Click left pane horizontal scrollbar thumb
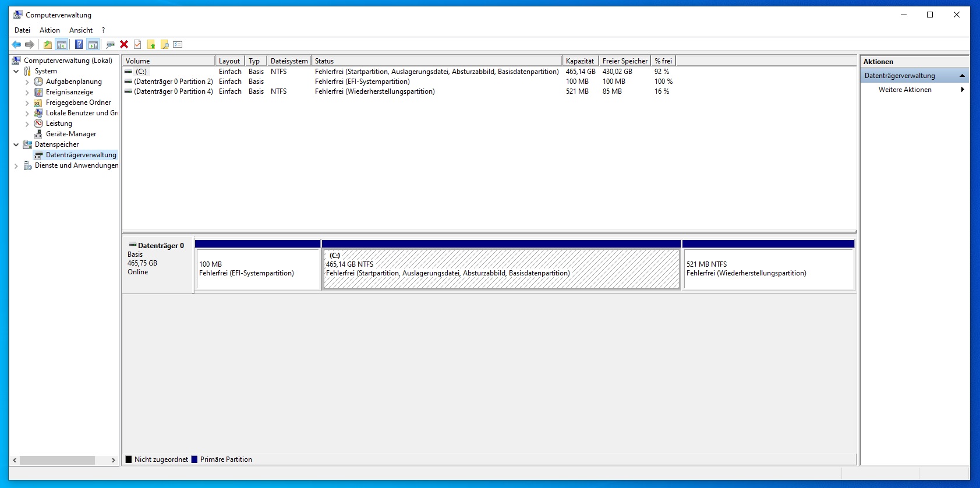Image resolution: width=980 pixels, height=488 pixels. [57, 460]
